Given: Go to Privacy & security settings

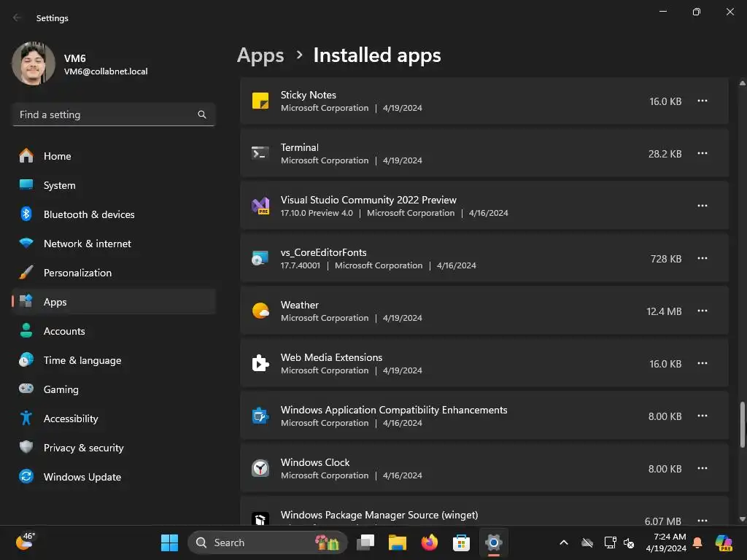Looking at the screenshot, I should (x=83, y=448).
